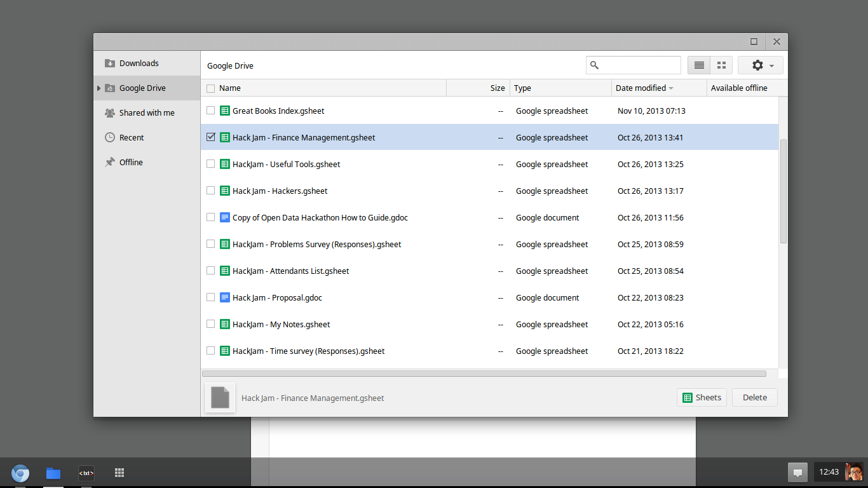Check the Attendants List.gsheet checkbox
This screenshot has height=488, width=868.
pyautogui.click(x=210, y=271)
